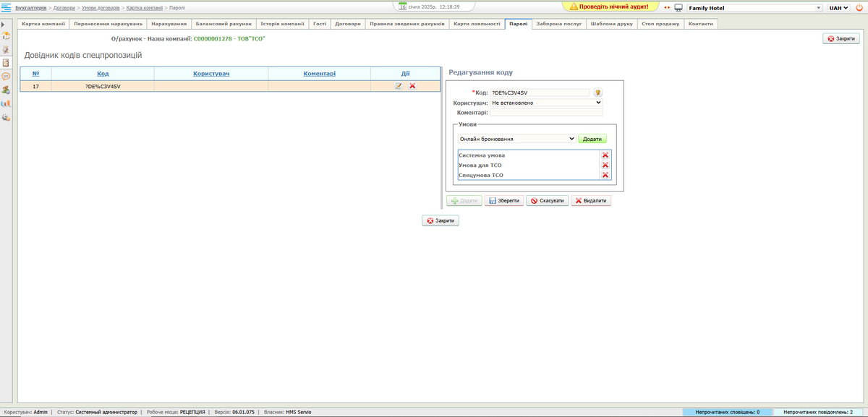The height and width of the screenshot is (417, 868).
Task: Open the Користувач dropdown
Action: pyautogui.click(x=546, y=103)
